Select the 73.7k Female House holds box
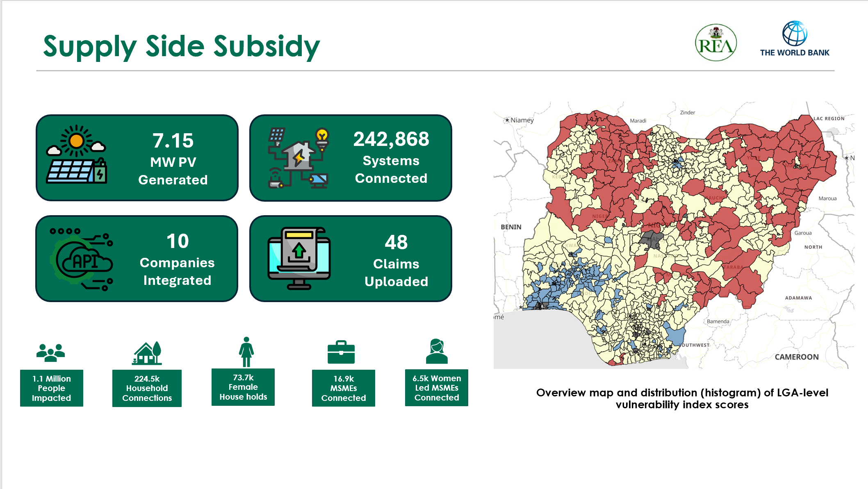Viewport: 868px width, 489px height. coord(243,387)
